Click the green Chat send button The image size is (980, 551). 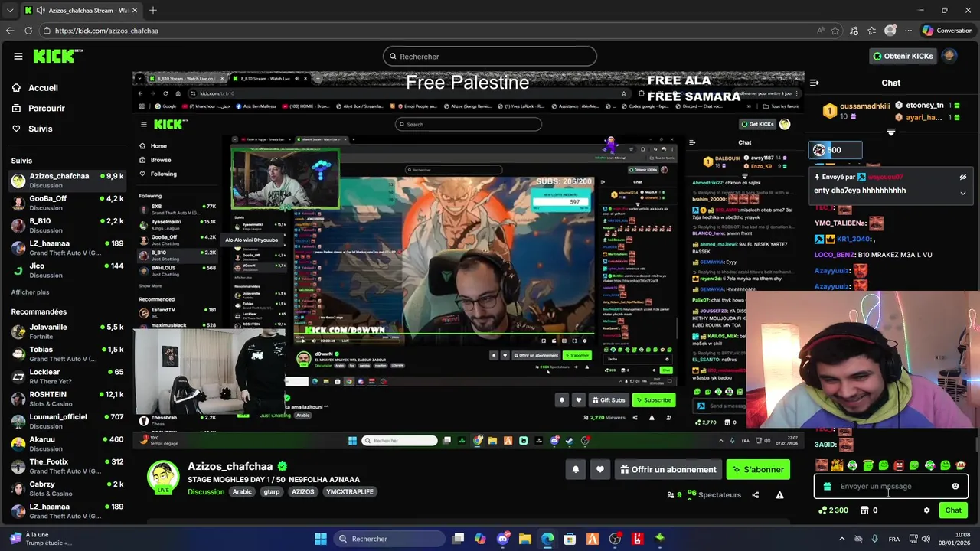coord(953,510)
